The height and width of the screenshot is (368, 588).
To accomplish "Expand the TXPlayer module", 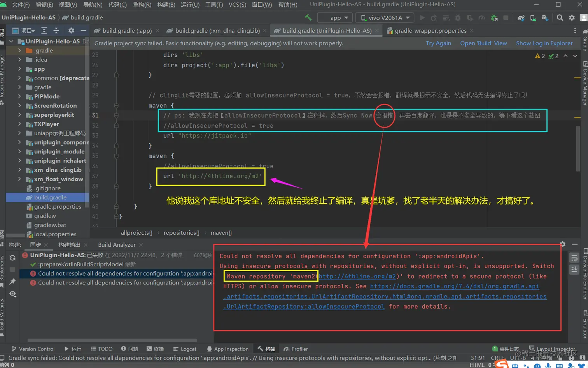I will (x=19, y=124).
